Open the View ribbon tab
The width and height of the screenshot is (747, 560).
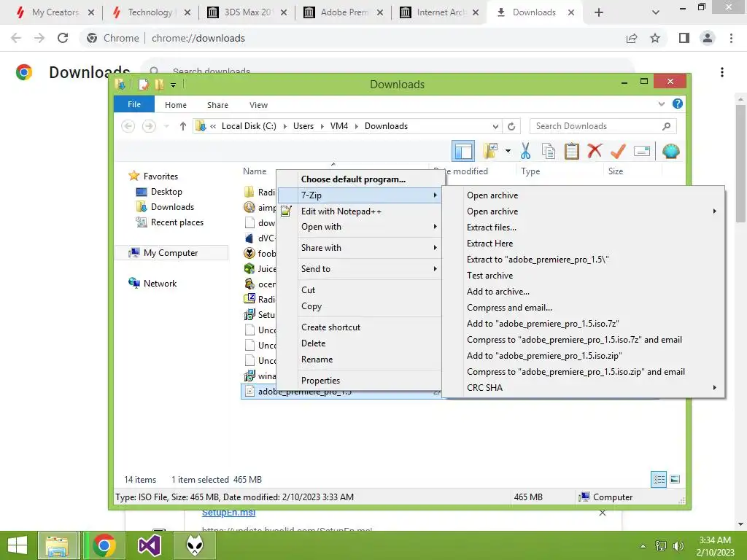(x=258, y=105)
